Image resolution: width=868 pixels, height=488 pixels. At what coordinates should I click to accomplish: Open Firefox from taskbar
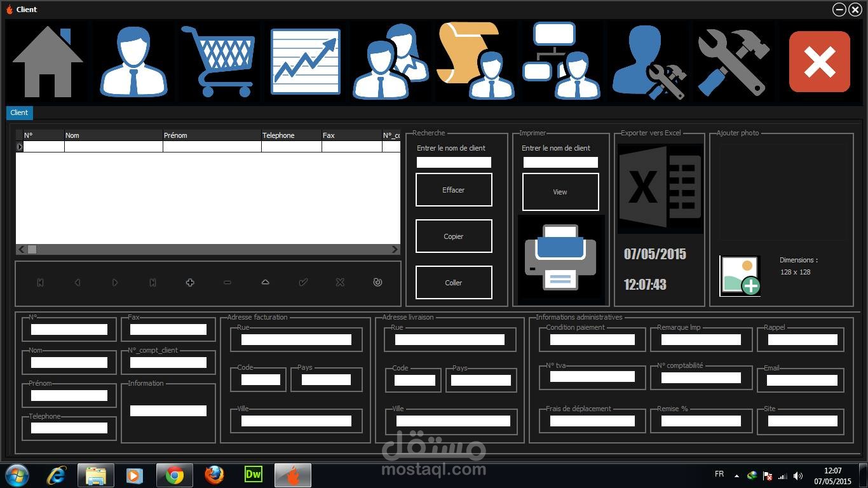click(214, 475)
